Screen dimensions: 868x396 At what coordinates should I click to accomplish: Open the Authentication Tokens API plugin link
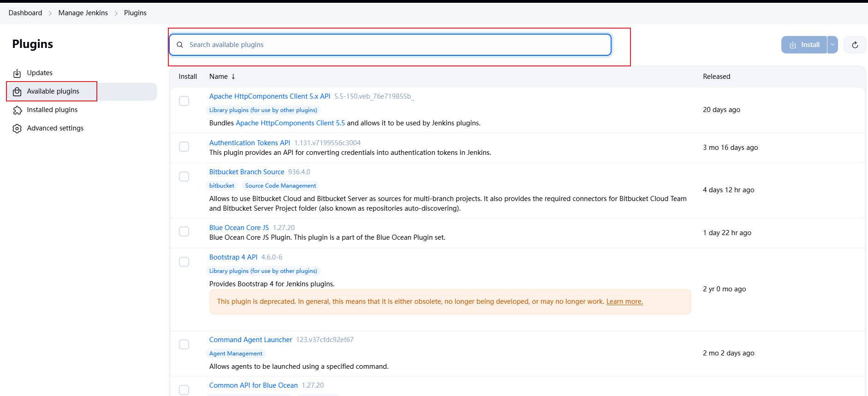point(250,143)
